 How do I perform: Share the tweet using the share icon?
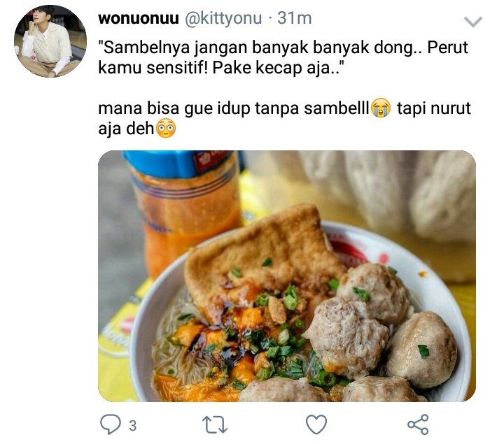coord(418,424)
